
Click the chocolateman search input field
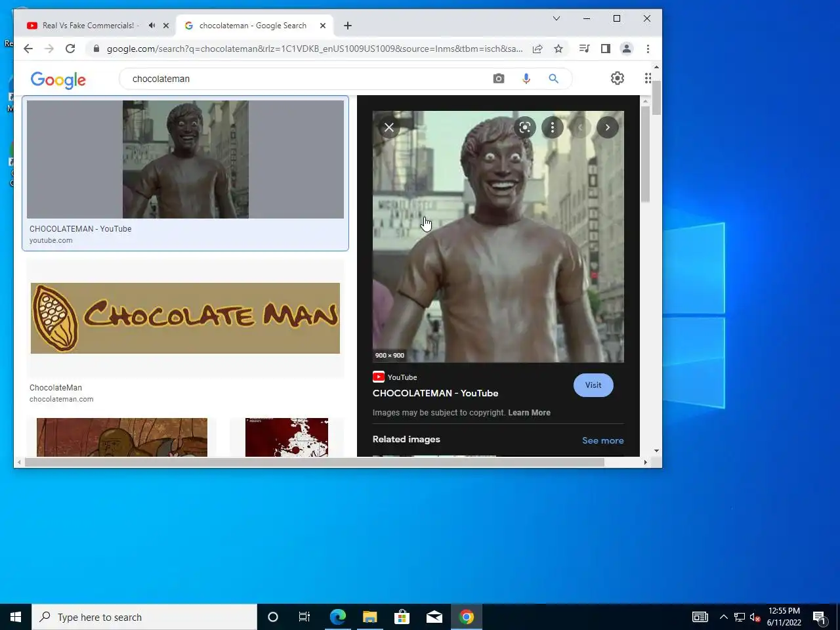tap(305, 79)
